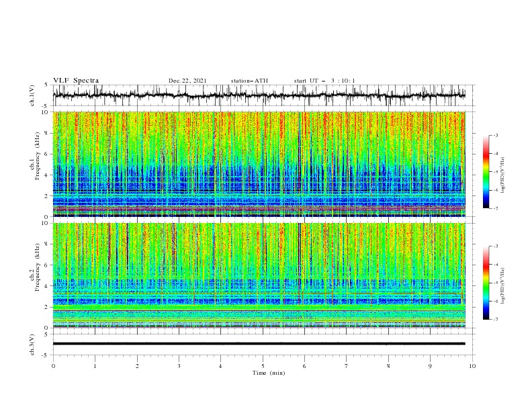The image size is (532, 411).
Task: Click the ch.3 voltage waveform trace
Action: [x=259, y=344]
